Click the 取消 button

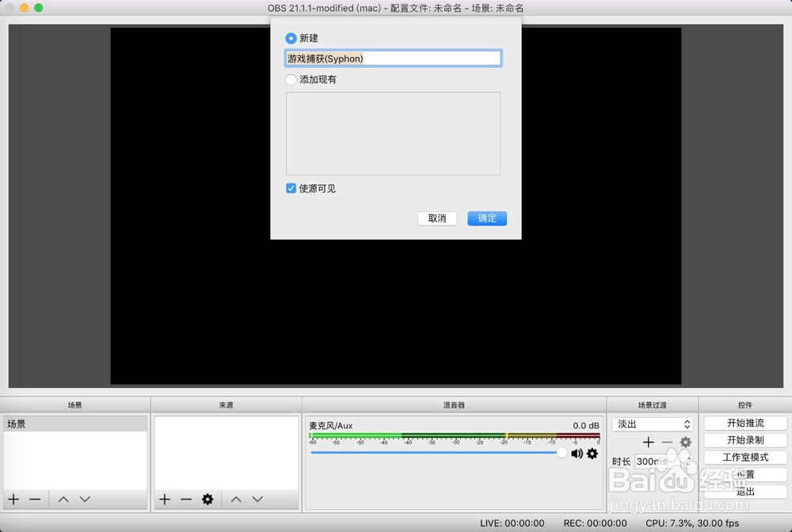pos(437,218)
